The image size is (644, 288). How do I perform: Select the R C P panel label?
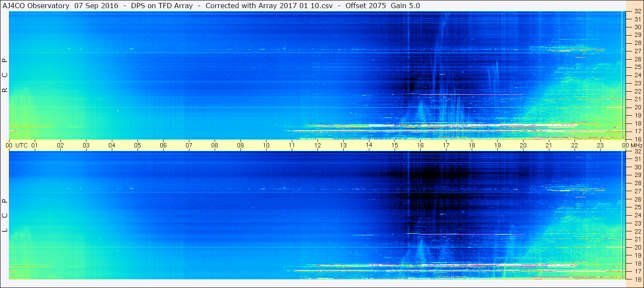point(5,75)
